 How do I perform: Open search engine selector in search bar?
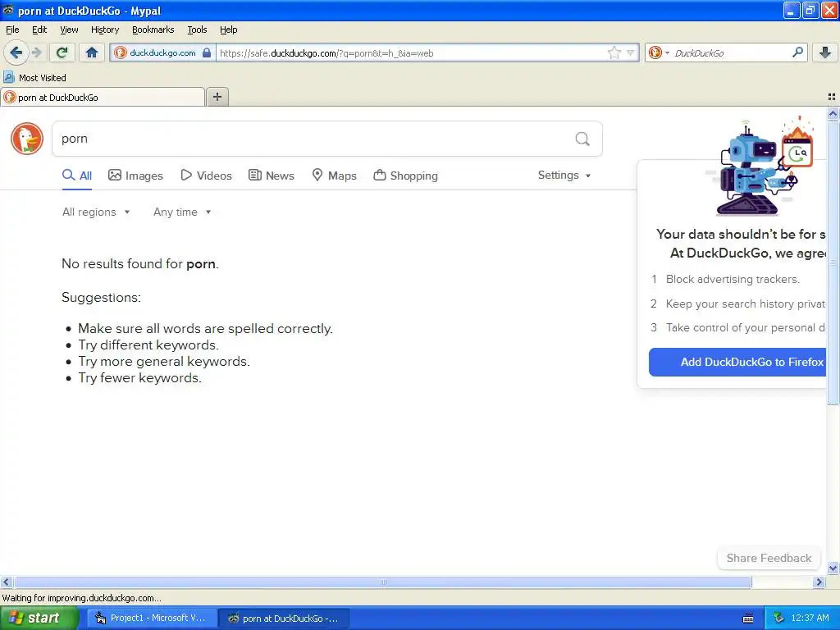pos(659,52)
